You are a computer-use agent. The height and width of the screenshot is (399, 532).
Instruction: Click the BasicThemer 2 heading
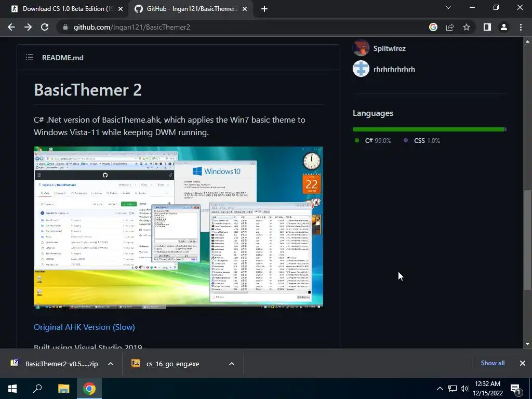[88, 90]
